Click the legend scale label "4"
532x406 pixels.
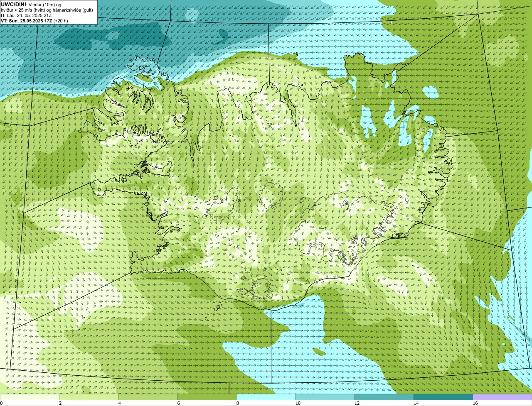coord(119,403)
